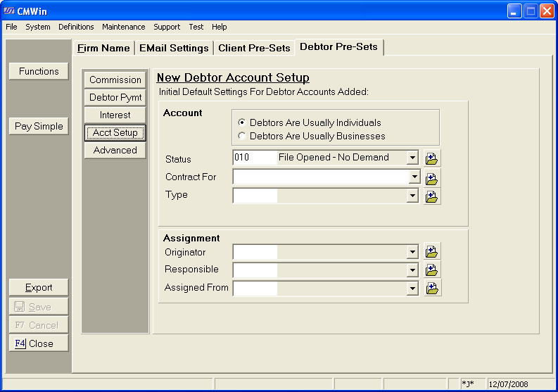The image size is (558, 392).
Task: Click the folder icon beside Originator field
Action: (x=432, y=251)
